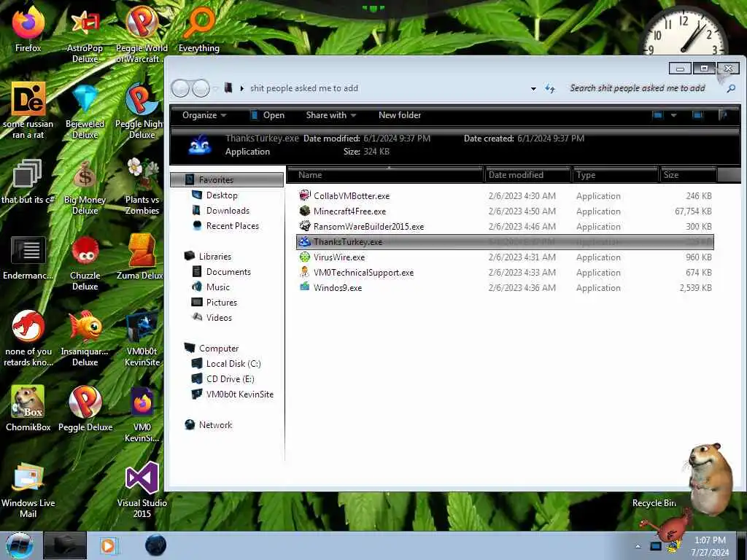
Task: Toggle the preview pane button
Action: pyautogui.click(x=697, y=114)
